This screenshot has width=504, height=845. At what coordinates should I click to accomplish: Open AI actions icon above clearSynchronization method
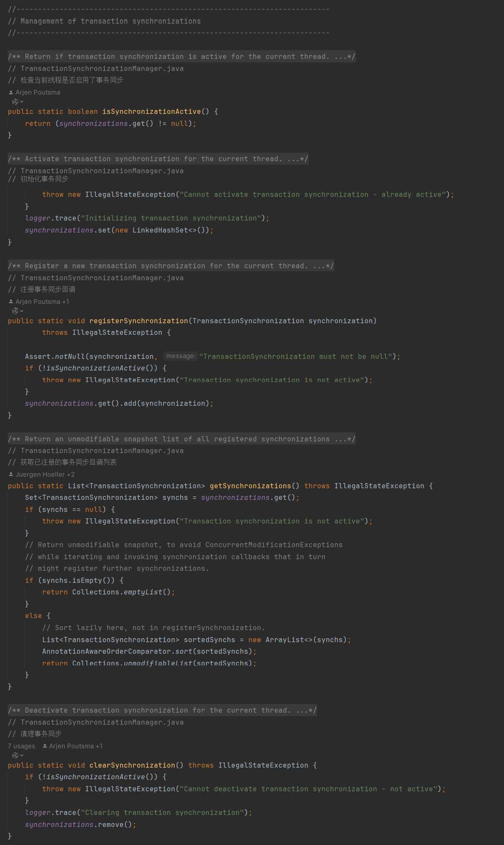[x=18, y=756]
